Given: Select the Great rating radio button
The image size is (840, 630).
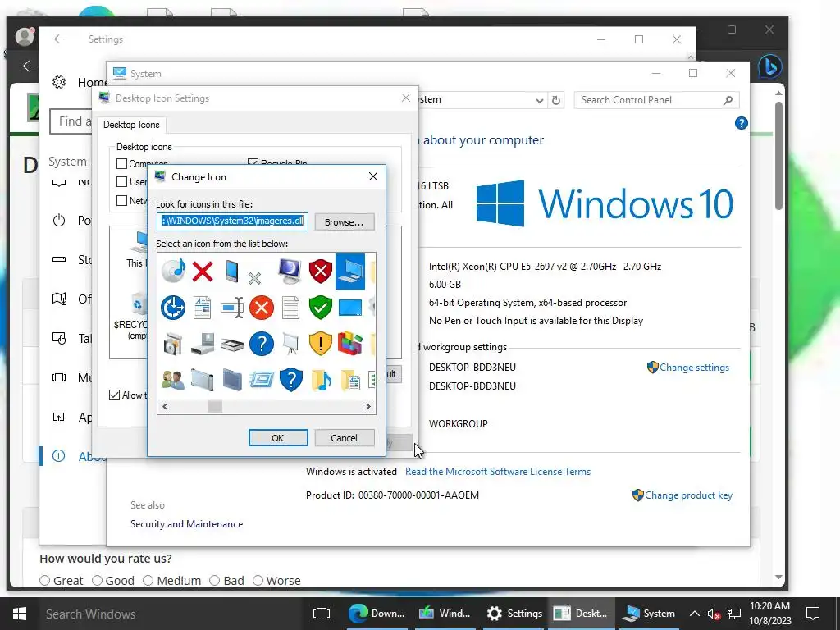Looking at the screenshot, I should 45,580.
